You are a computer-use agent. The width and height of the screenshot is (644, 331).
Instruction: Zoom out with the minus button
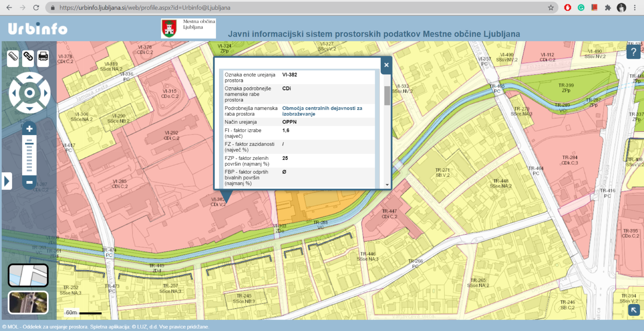pyautogui.click(x=29, y=182)
